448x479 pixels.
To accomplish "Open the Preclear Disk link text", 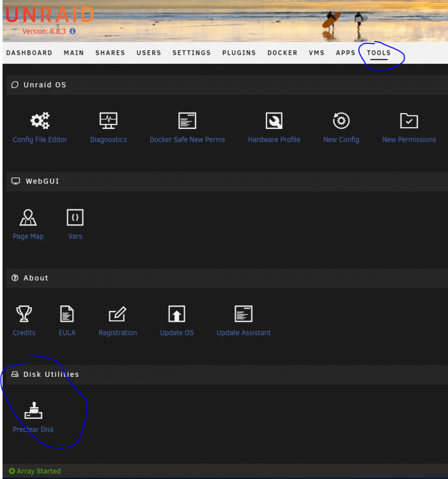I will tap(33, 430).
